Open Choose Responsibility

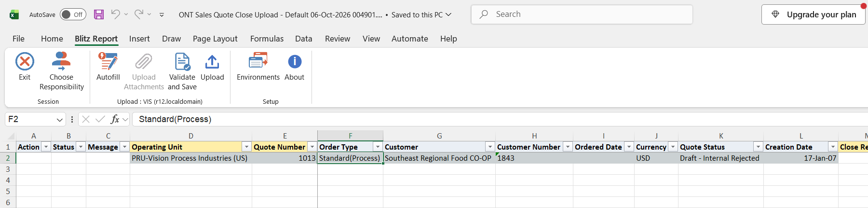click(x=61, y=71)
